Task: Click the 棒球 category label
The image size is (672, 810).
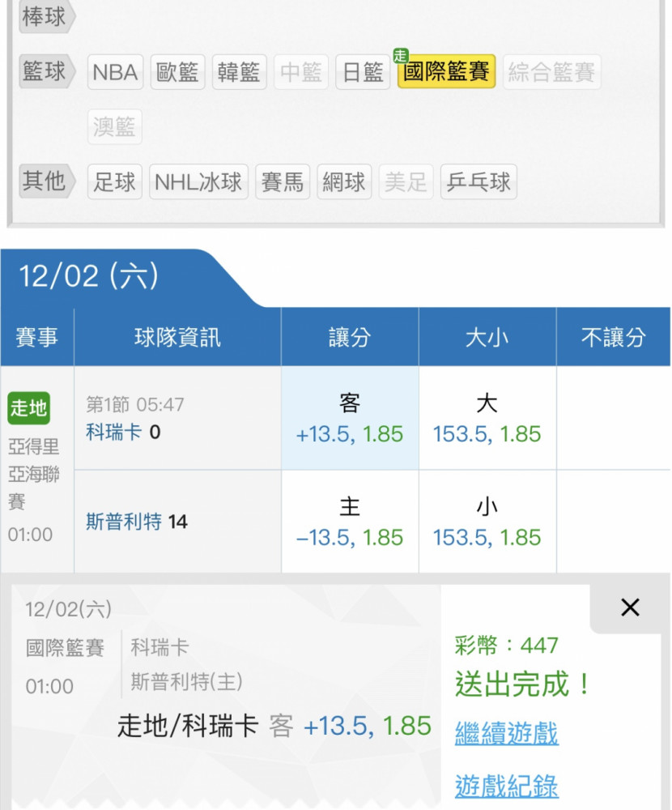Action: (47, 17)
